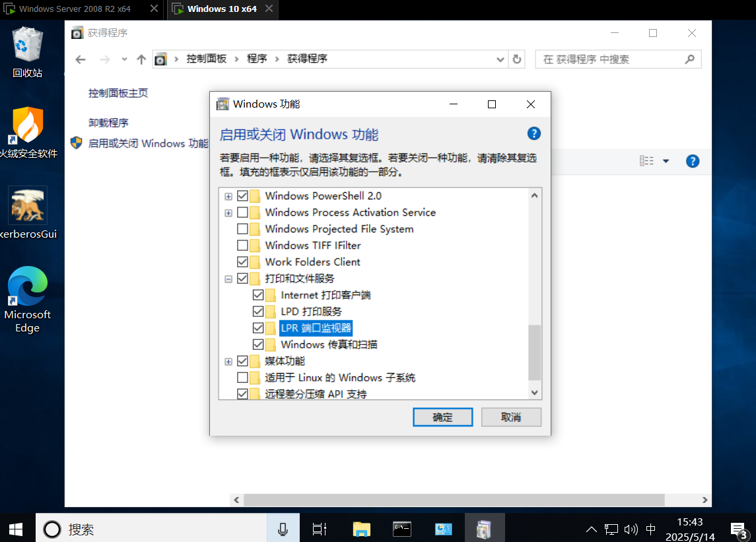This screenshot has width=756, height=542.
Task: Click the help icon in Windows Features dialog
Action: tap(533, 133)
